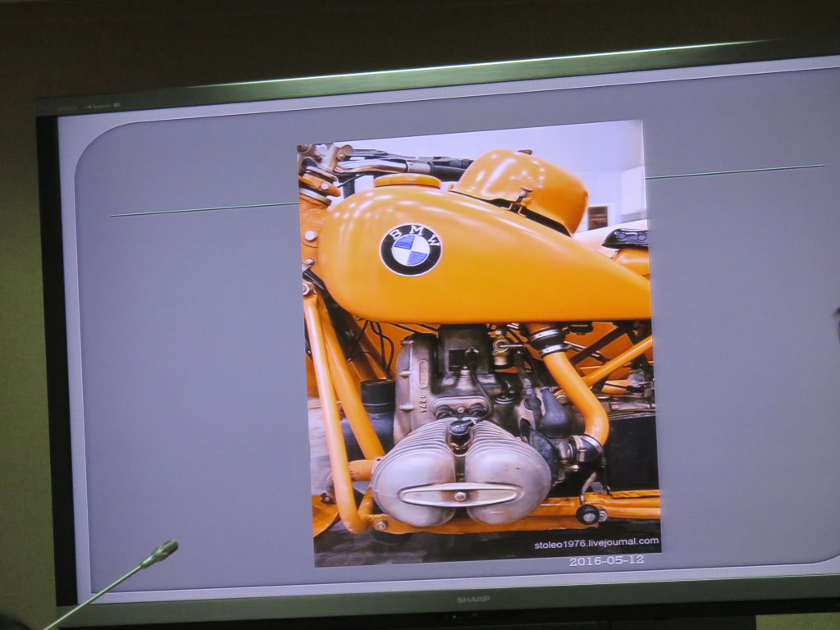This screenshot has height=630, width=840.
Task: Click the "2016-05-12" date text
Action: click(606, 561)
